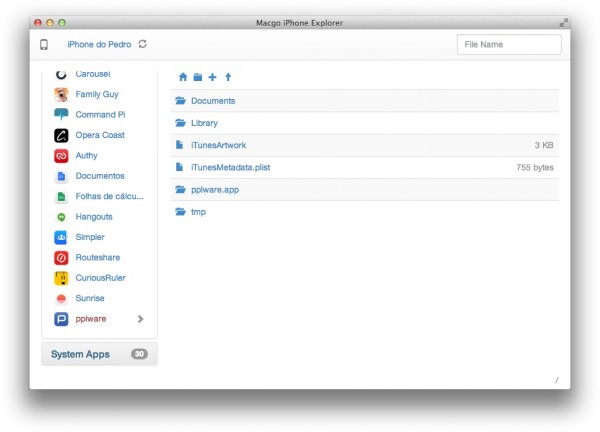Select Simpler label in app list

tap(90, 237)
